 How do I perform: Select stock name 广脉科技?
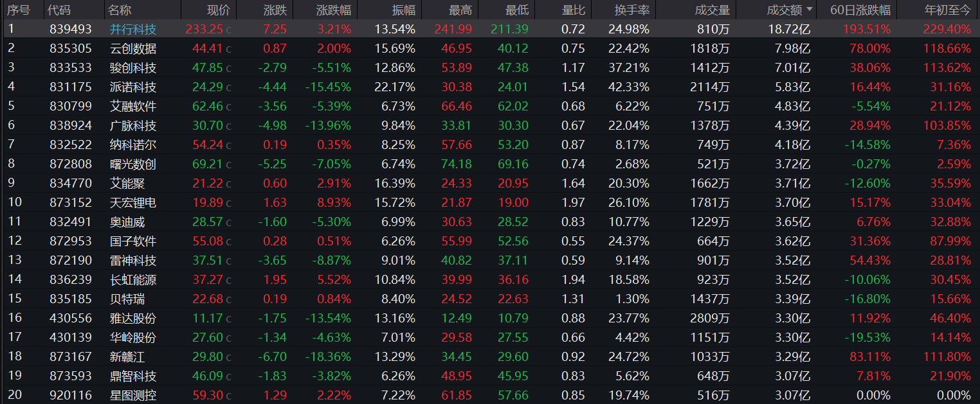pos(133,125)
